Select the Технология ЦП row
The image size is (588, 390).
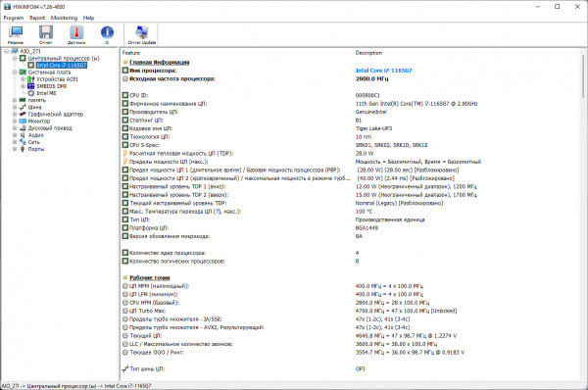(350, 136)
